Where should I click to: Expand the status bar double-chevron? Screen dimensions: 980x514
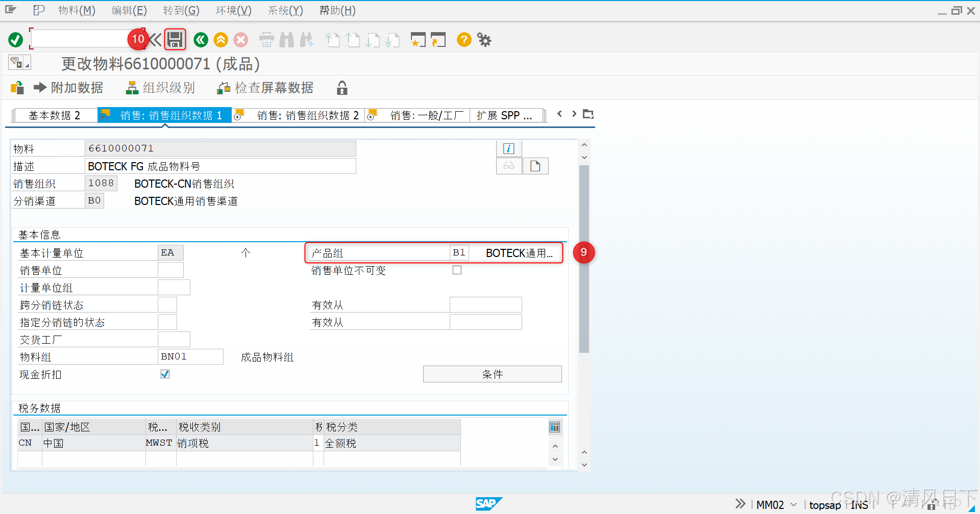[740, 504]
